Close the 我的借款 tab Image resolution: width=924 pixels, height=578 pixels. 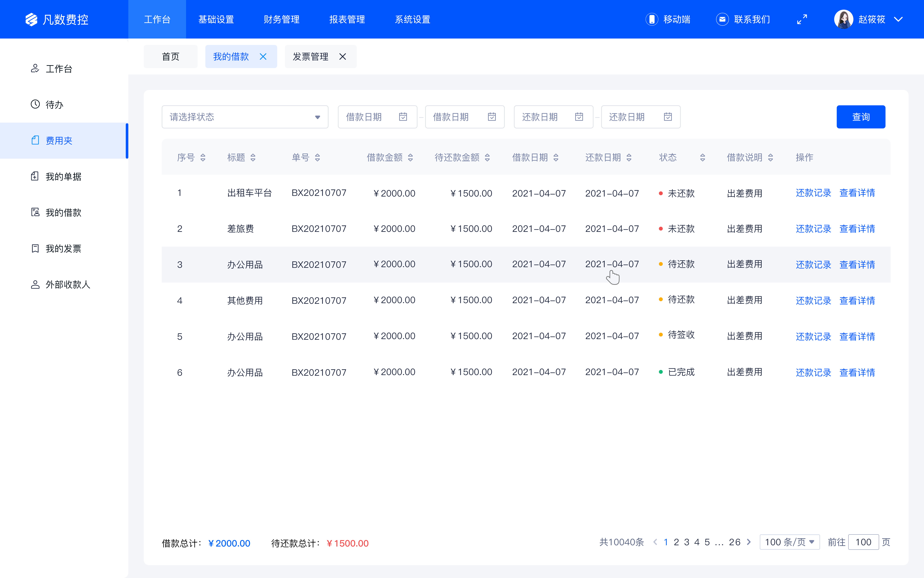coord(263,57)
